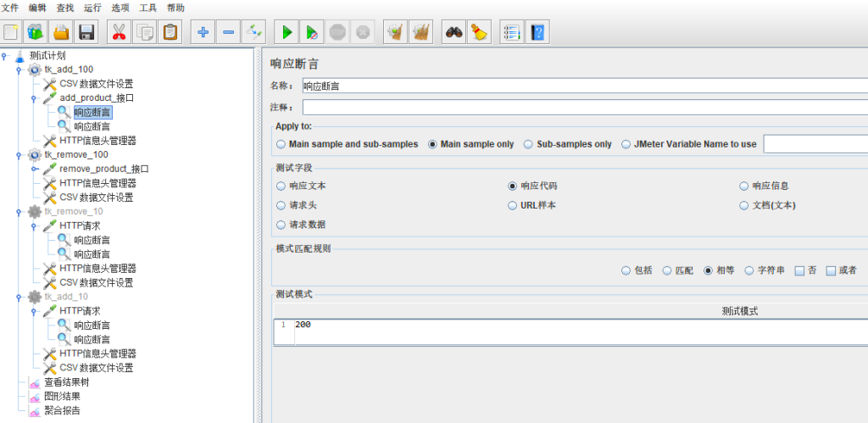Clear results using the single broom icon
Screen dimensions: 868x423
[395, 32]
